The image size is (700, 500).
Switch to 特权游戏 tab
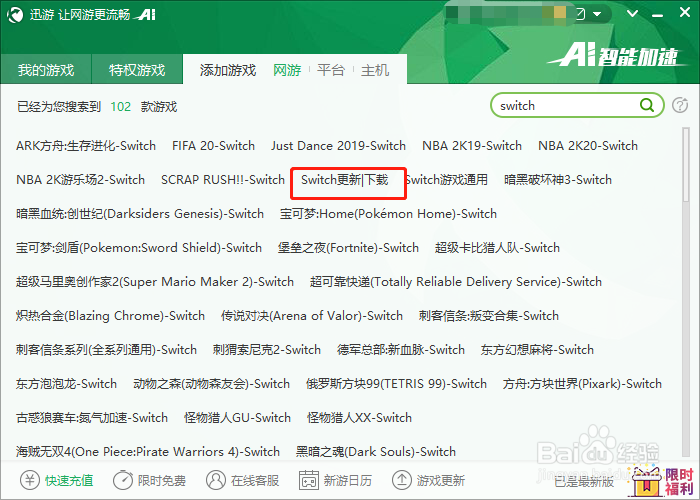137,70
